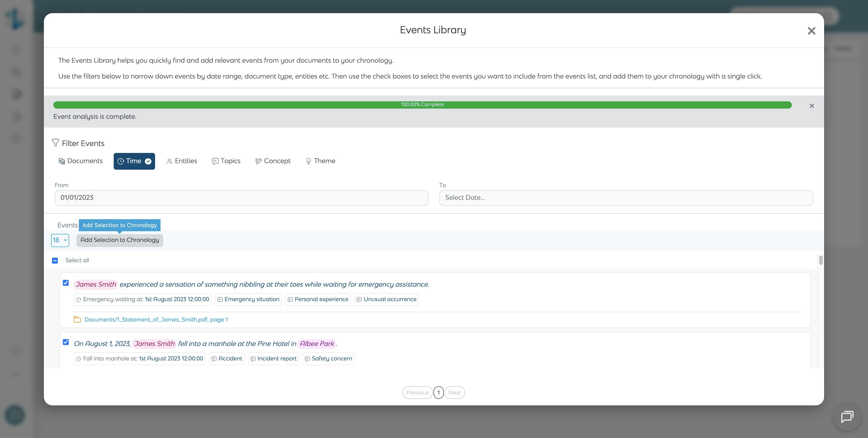Close the Events Library dialog
Viewport: 868px width, 438px height.
(811, 31)
